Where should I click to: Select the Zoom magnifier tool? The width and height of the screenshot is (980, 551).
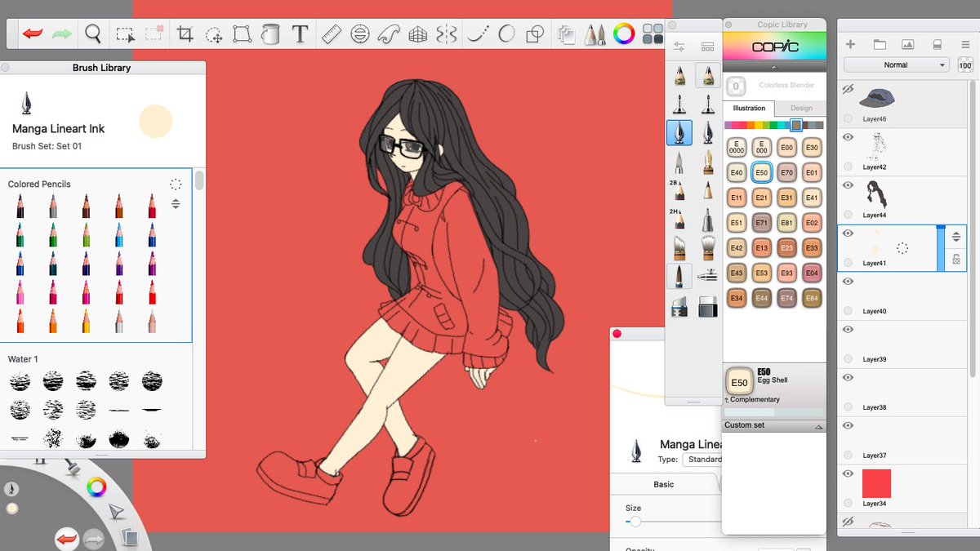[94, 33]
